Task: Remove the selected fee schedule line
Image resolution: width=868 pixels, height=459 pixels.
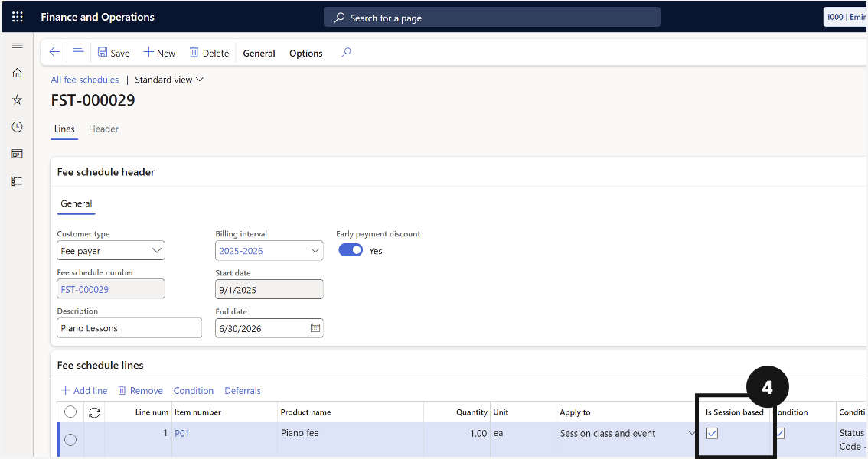Action: point(140,390)
